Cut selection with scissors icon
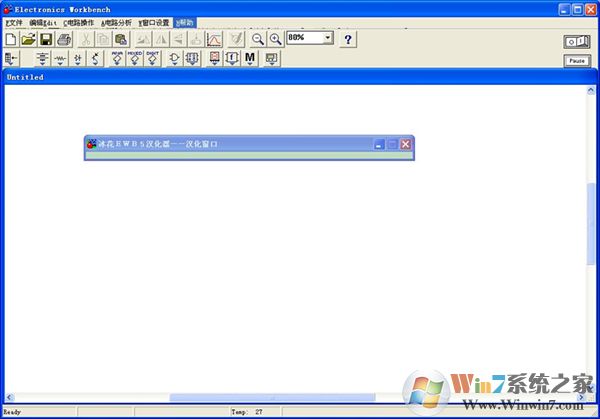The width and height of the screenshot is (600, 419). pyautogui.click(x=86, y=39)
